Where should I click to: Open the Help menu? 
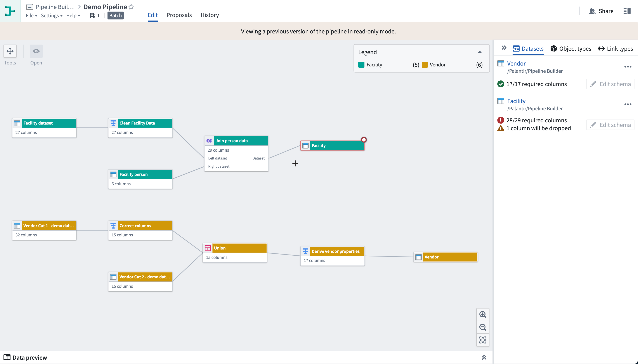[x=73, y=16]
